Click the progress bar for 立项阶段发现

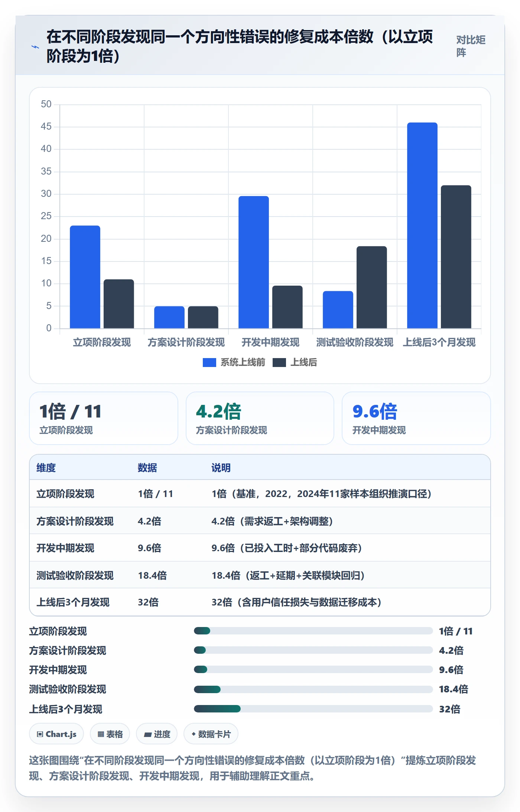click(313, 631)
